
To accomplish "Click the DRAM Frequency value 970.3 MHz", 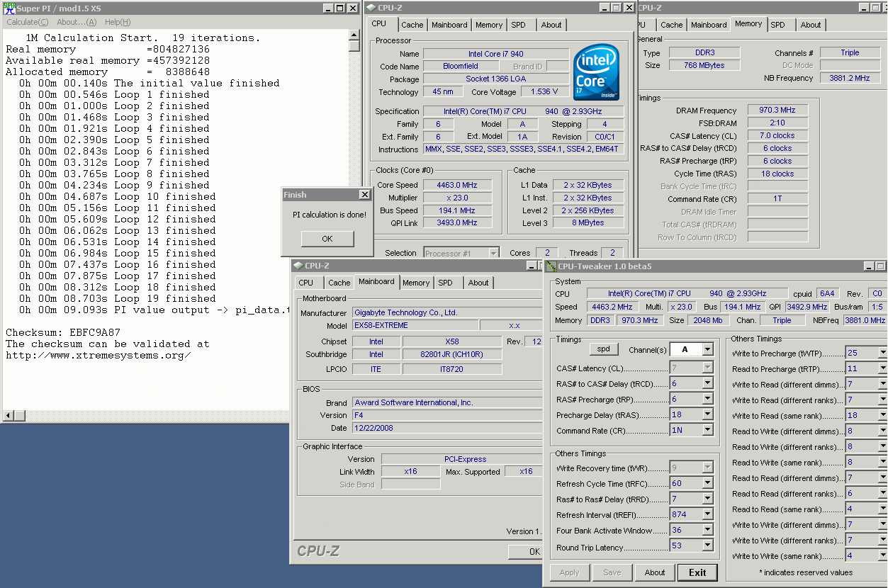I will pyautogui.click(x=777, y=111).
